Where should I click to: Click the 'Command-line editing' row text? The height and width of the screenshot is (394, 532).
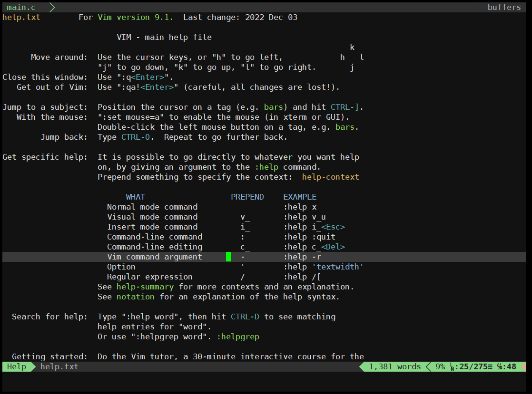tap(155, 247)
